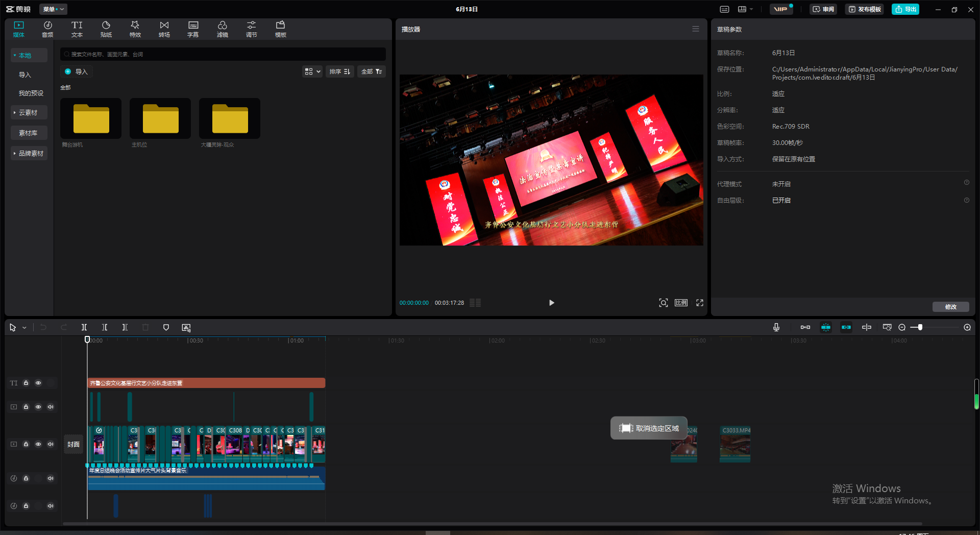Open the player panel hamburger menu
Image resolution: width=980 pixels, height=535 pixels.
[696, 29]
